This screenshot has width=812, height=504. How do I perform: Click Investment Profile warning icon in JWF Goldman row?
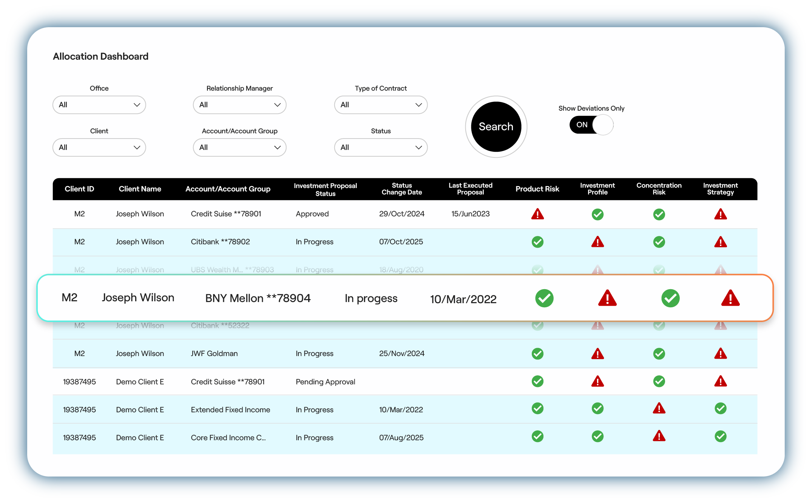(597, 354)
